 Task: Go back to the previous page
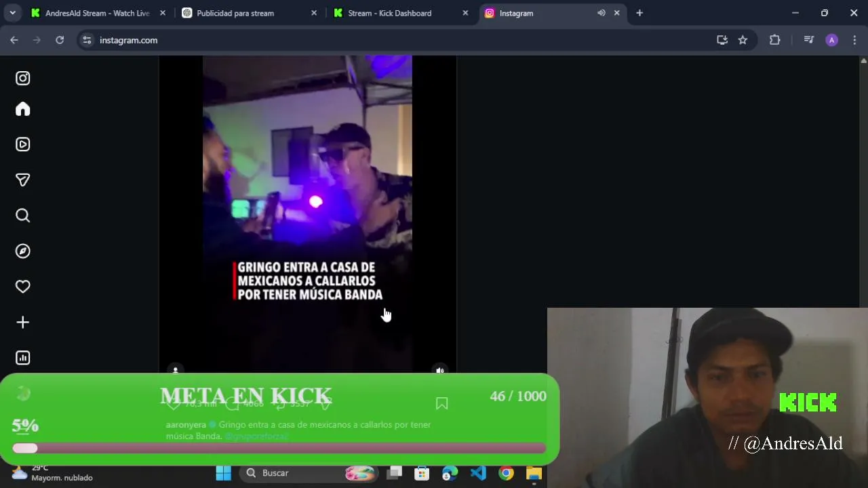point(14,40)
